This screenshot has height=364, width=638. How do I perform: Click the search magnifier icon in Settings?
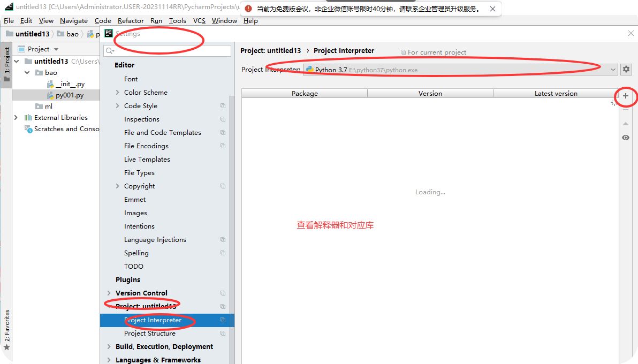tap(110, 51)
